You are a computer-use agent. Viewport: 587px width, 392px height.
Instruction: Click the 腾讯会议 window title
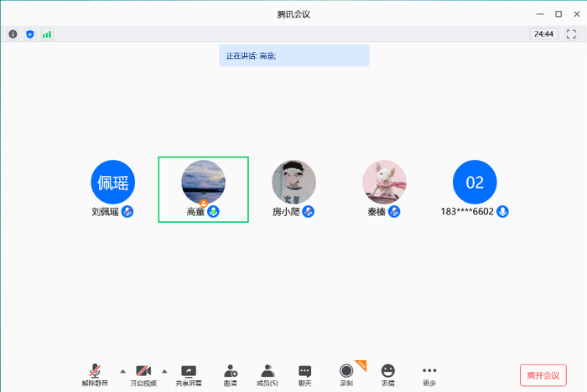point(293,14)
